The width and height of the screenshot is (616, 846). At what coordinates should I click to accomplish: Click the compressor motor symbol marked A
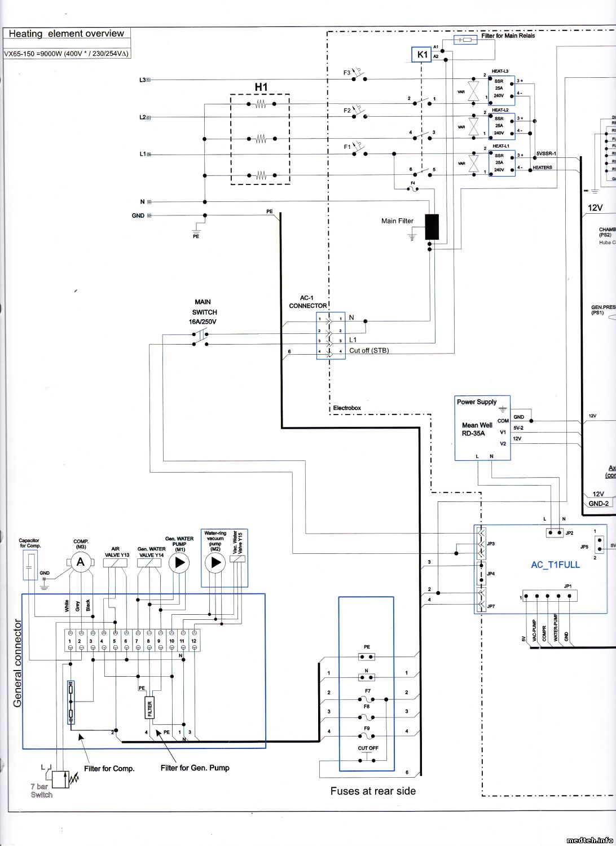[80, 562]
